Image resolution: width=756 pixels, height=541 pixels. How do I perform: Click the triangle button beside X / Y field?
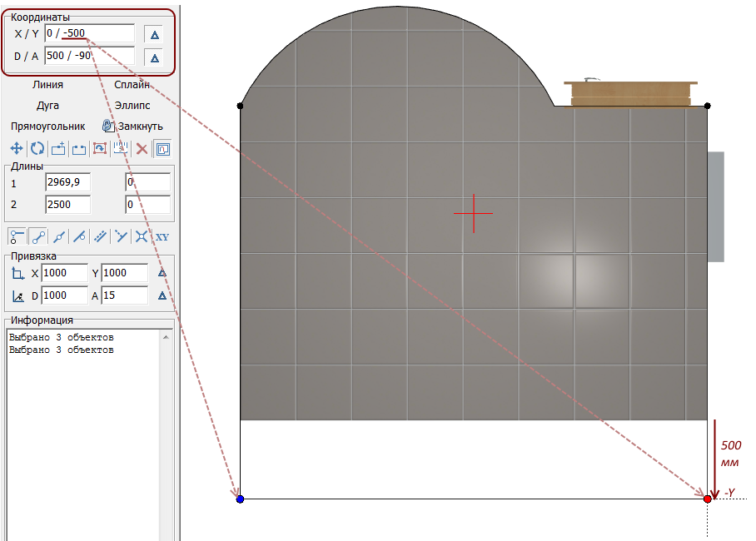[153, 34]
